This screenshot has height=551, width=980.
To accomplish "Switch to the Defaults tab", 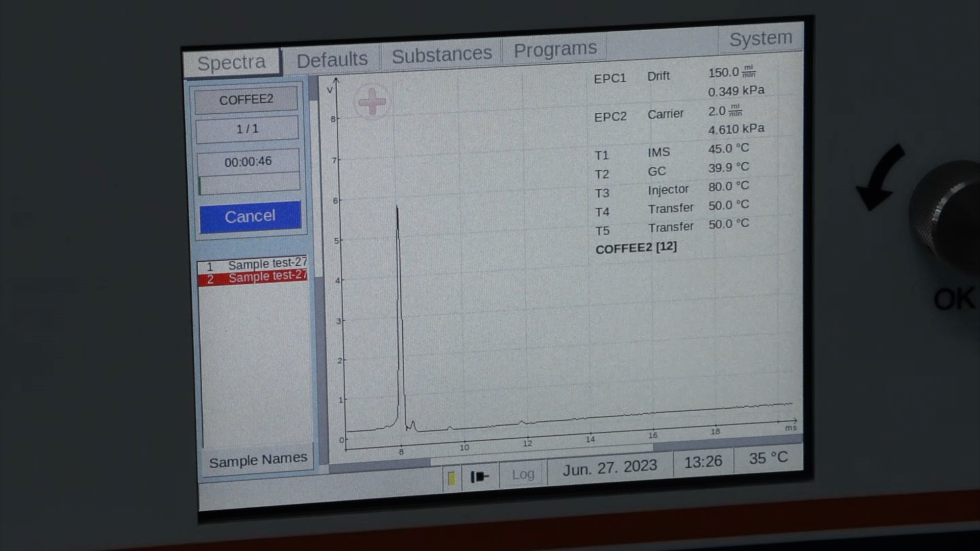I will click(x=332, y=60).
